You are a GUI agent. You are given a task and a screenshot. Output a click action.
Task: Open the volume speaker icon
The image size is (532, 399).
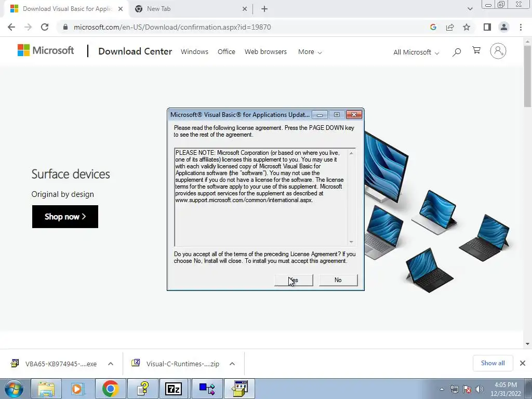[480, 390]
